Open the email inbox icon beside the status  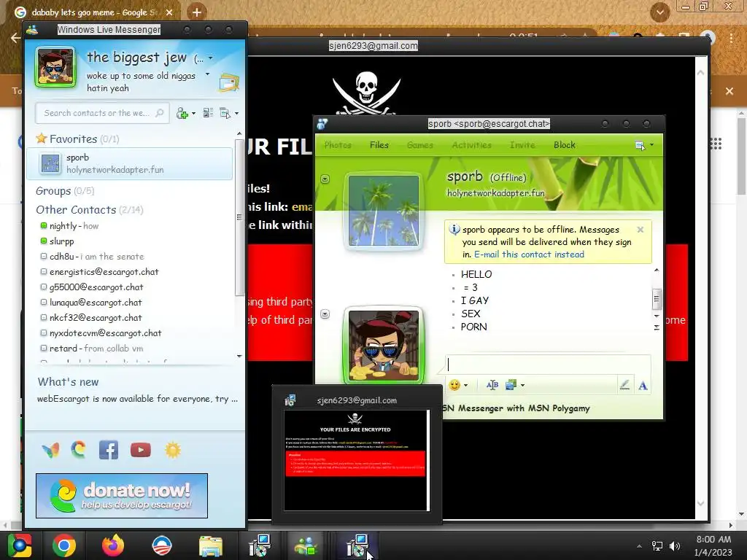[229, 82]
